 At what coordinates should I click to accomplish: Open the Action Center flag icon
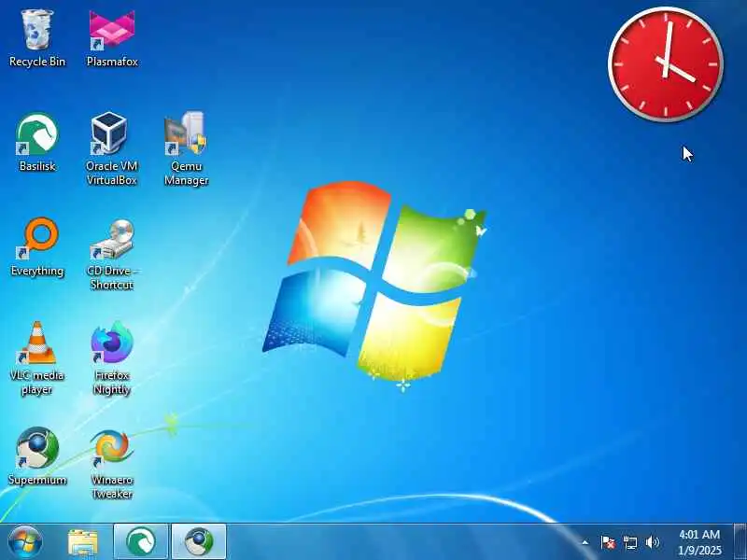[x=608, y=542]
